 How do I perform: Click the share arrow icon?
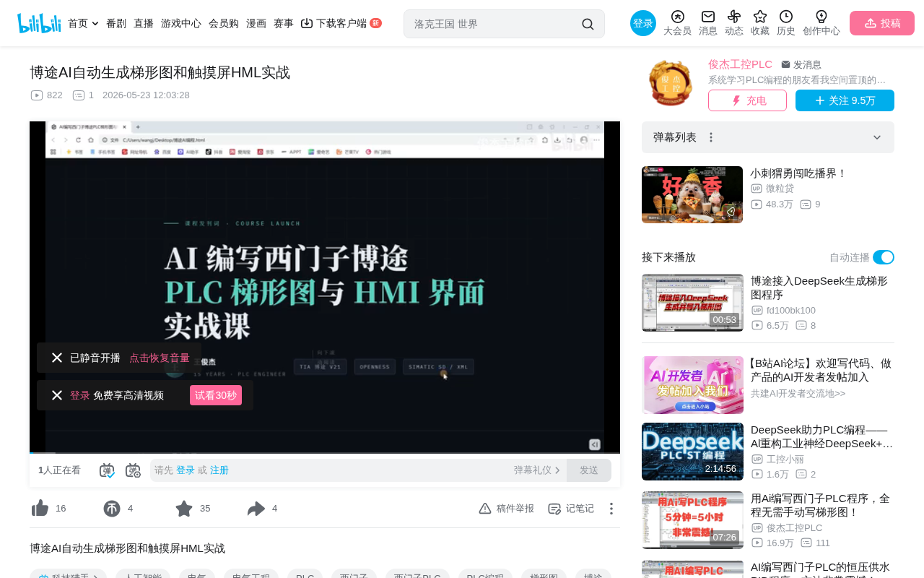pos(256,509)
